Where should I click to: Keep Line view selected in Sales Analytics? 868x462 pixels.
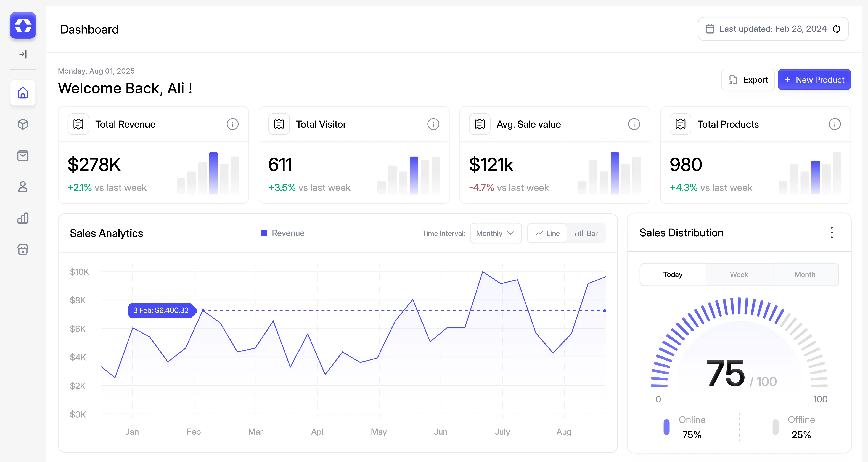coord(547,233)
